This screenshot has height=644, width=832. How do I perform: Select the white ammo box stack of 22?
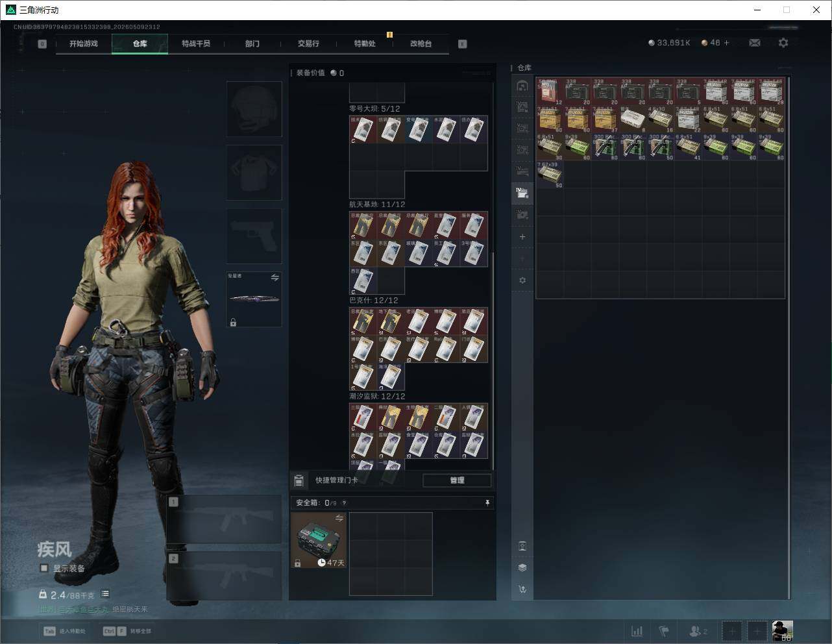coord(688,119)
